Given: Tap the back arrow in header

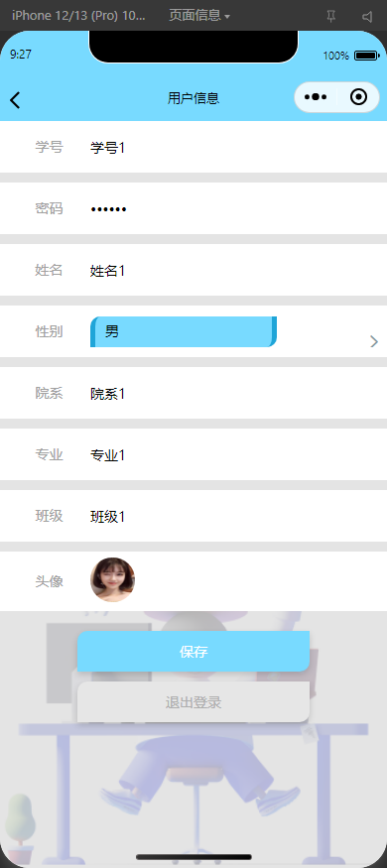Looking at the screenshot, I should pos(15,99).
